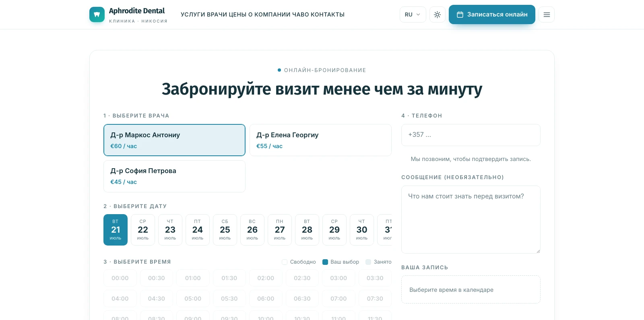Select date СР 22 июль

(x=143, y=230)
